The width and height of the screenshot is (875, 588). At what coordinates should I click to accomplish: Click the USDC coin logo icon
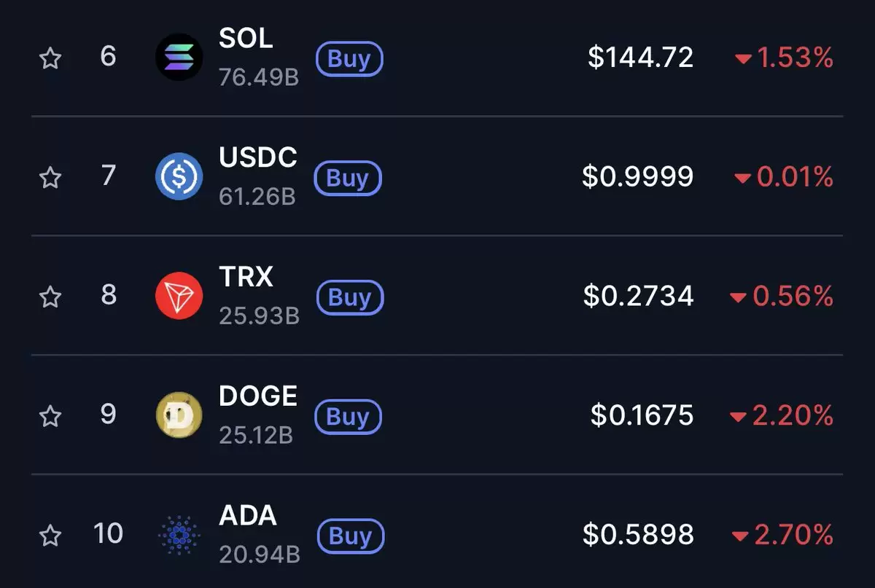click(x=179, y=176)
